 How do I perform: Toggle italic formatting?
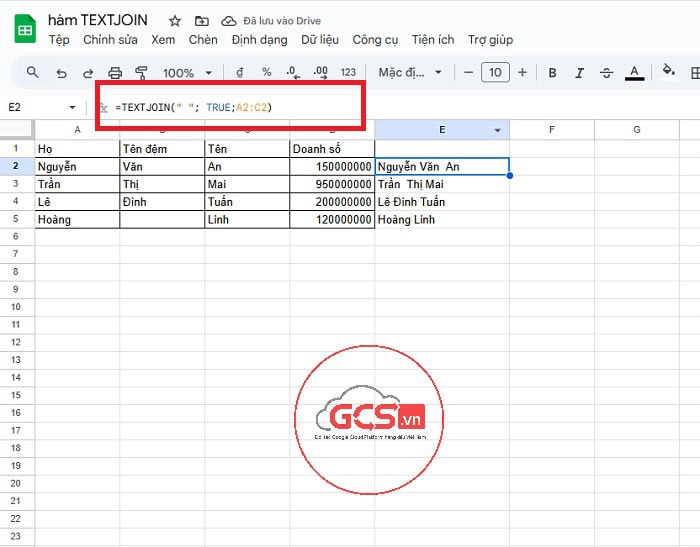tap(579, 73)
